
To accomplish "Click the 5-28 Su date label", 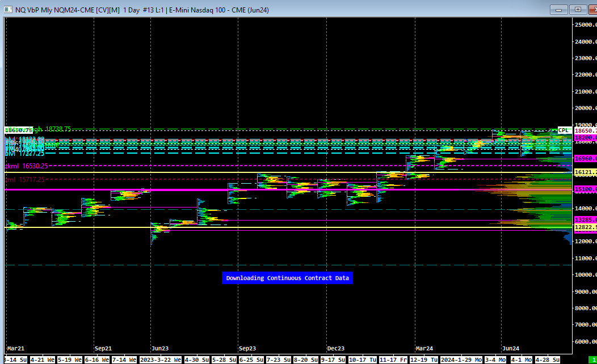I will point(224,360).
